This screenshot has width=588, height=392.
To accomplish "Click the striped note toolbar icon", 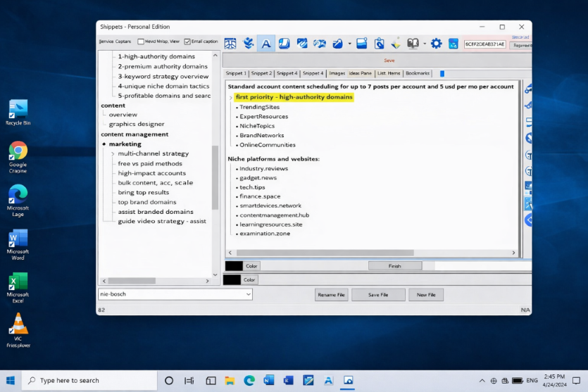I will pyautogui.click(x=302, y=44).
